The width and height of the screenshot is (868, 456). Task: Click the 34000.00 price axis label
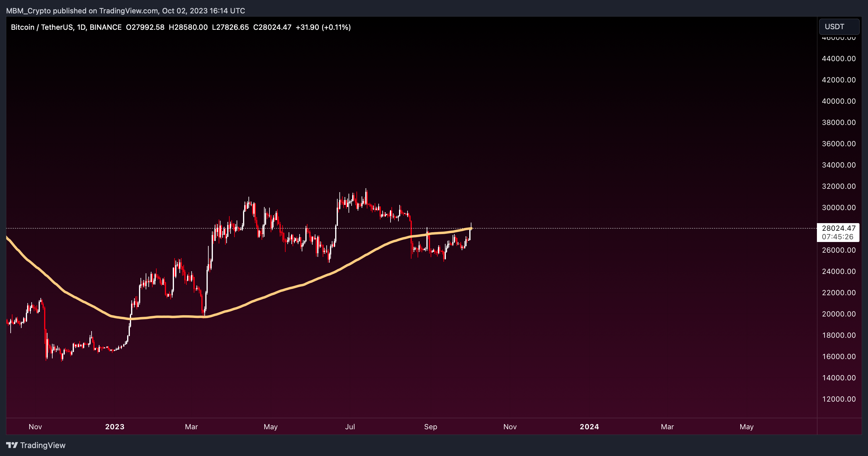[x=839, y=165]
